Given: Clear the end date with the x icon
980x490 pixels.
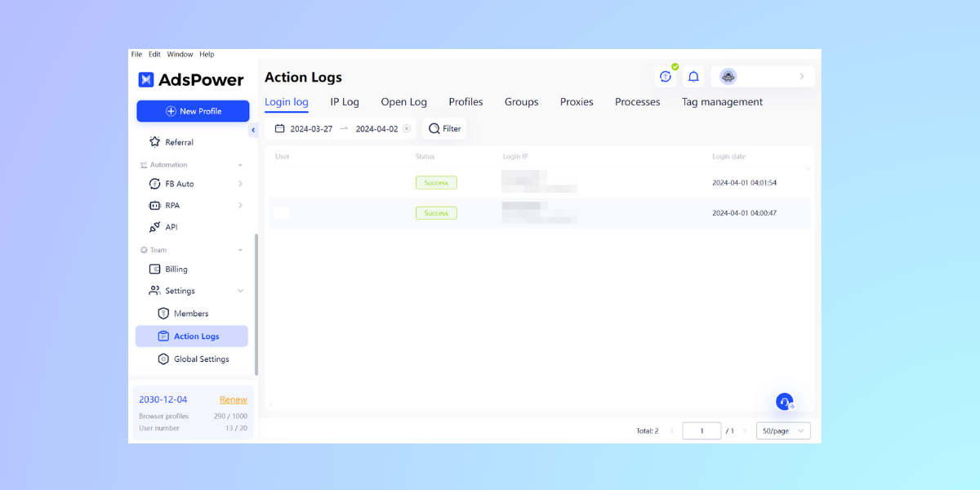Looking at the screenshot, I should coord(406,128).
